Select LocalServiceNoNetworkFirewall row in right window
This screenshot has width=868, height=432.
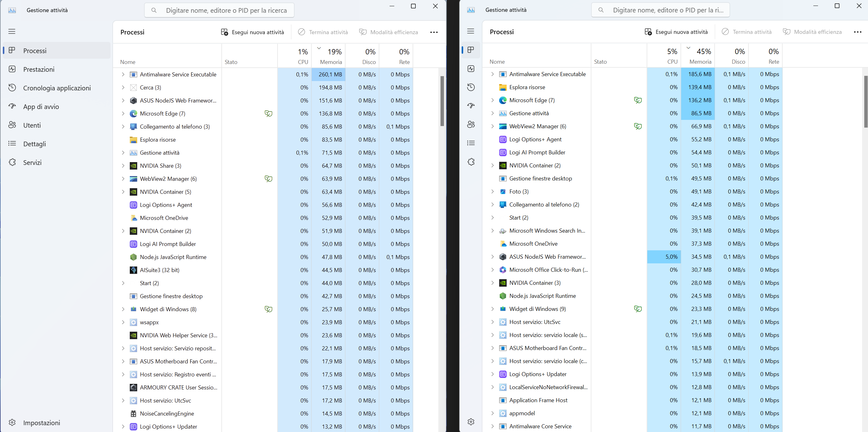pos(632,387)
